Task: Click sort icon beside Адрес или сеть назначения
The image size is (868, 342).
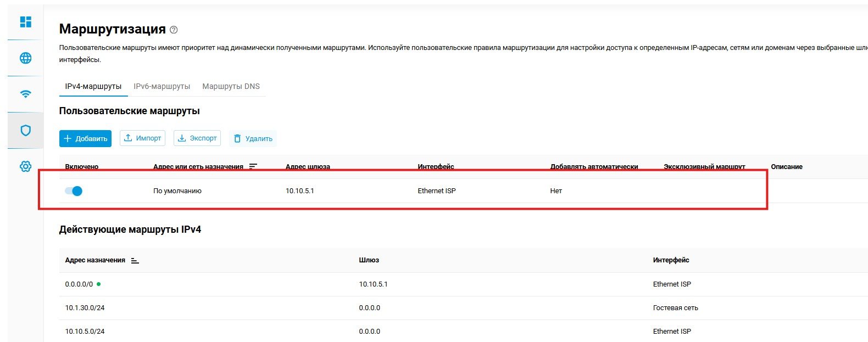Action: 253,166
